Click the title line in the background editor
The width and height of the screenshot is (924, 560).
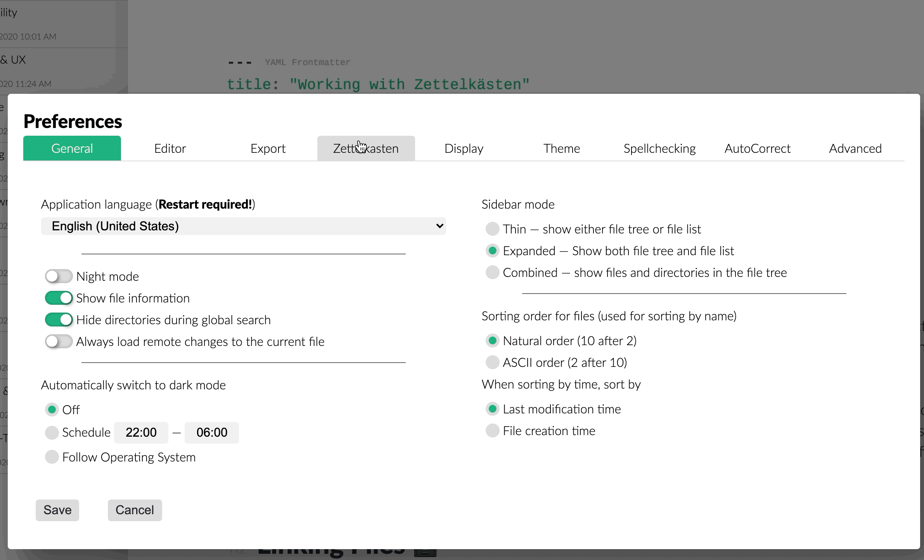tap(378, 85)
